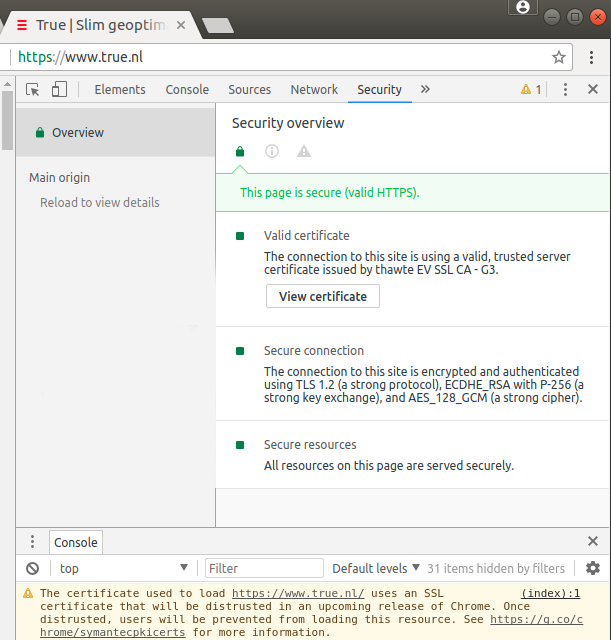The image size is (611, 640).
Task: Toggle the device toolbar icon
Action: tap(59, 89)
